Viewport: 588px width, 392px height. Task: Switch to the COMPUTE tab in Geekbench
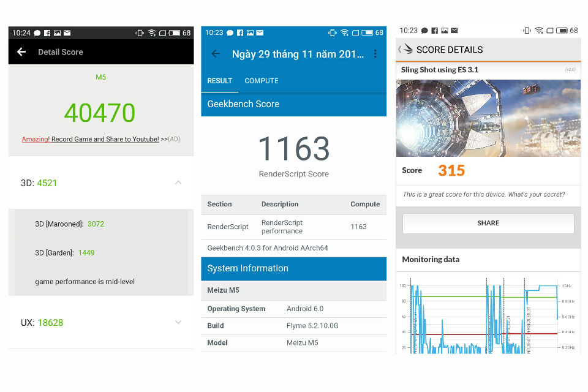pos(262,80)
